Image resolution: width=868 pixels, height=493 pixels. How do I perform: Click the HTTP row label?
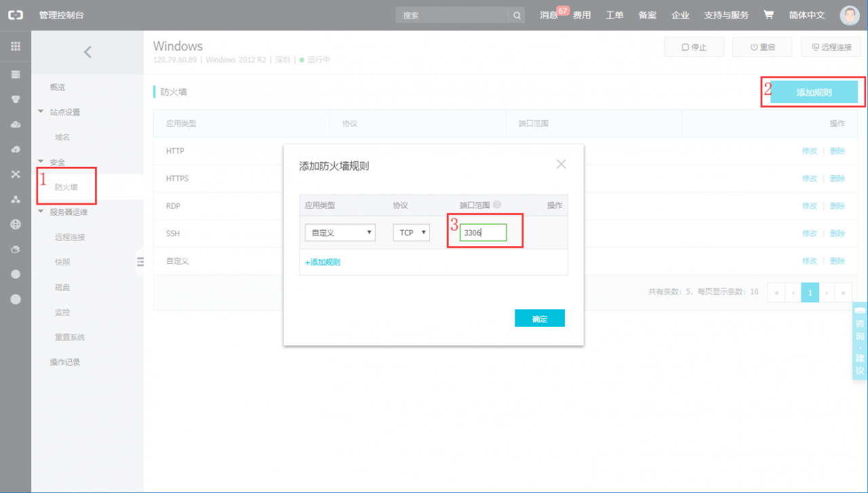pos(175,151)
